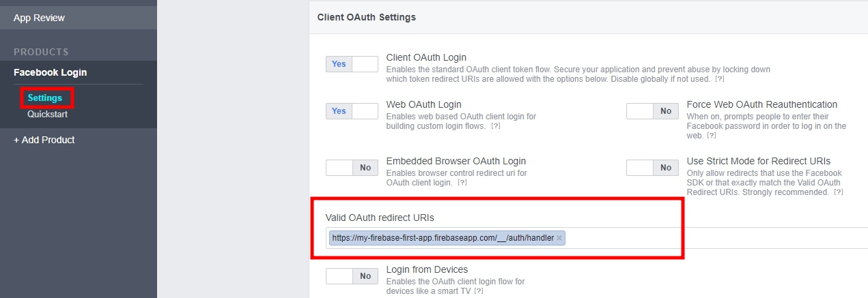Remove the firebaseapp redirect URI chip
868x298 pixels.
[x=559, y=238]
